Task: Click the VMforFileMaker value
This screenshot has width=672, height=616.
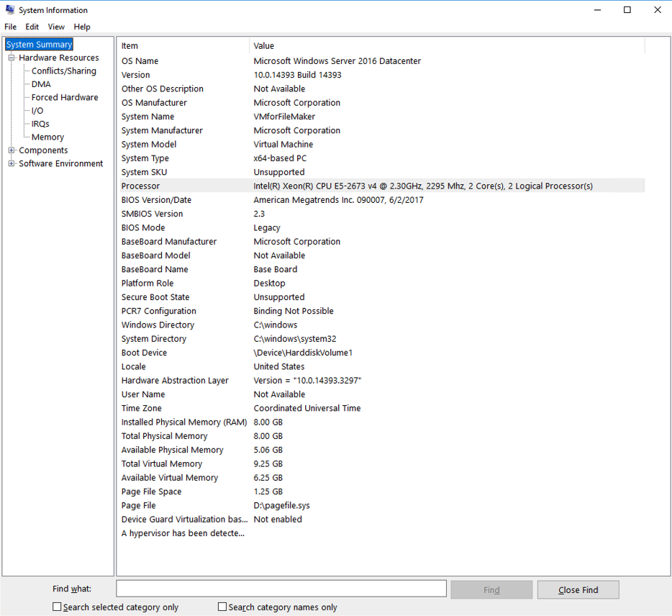Action: point(284,117)
